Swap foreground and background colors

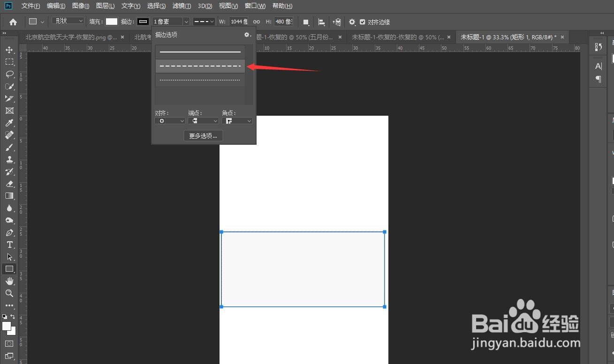pos(13,317)
